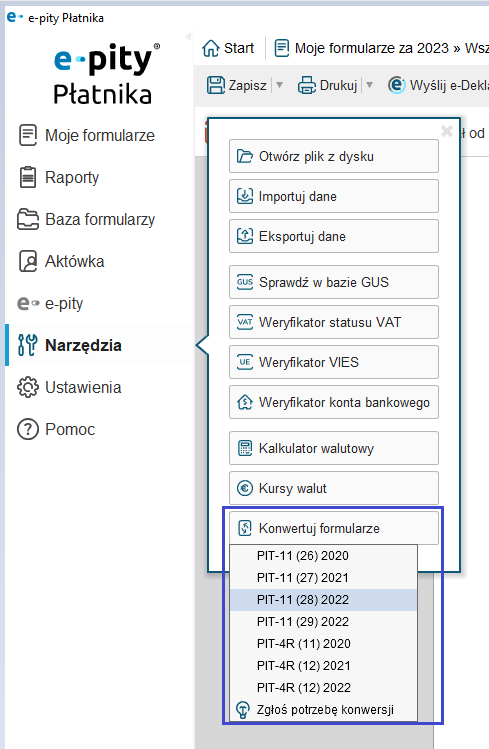The height and width of the screenshot is (749, 489).
Task: Close the tools popup with the X
Action: coord(447,131)
